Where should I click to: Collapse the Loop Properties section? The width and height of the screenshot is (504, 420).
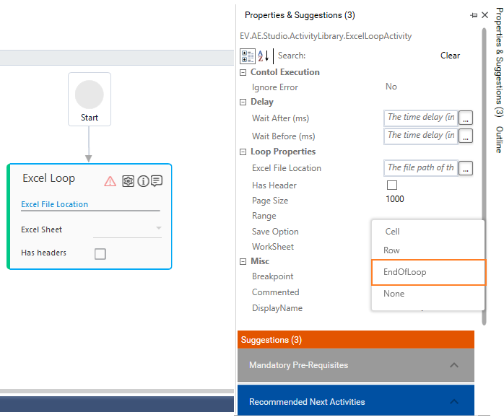[x=243, y=152]
